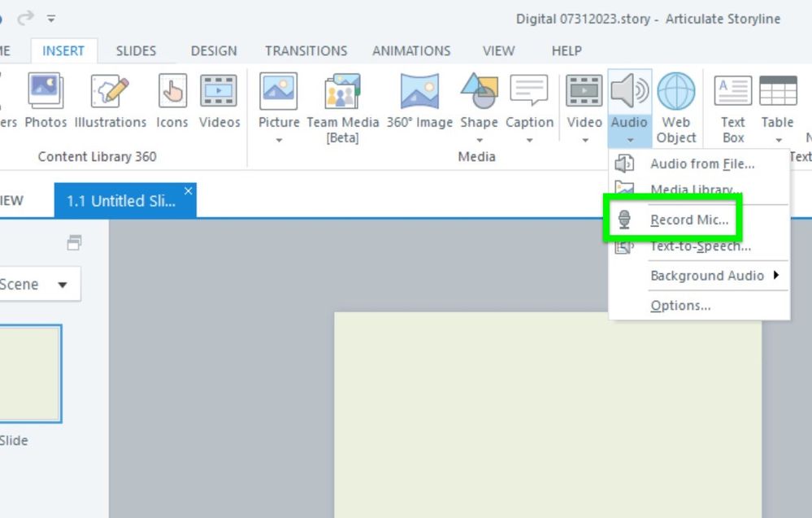
Task: Switch to the VIEW ribbon tab
Action: tap(499, 50)
